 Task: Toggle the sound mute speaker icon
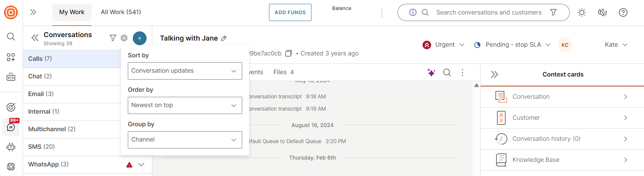[x=602, y=13]
